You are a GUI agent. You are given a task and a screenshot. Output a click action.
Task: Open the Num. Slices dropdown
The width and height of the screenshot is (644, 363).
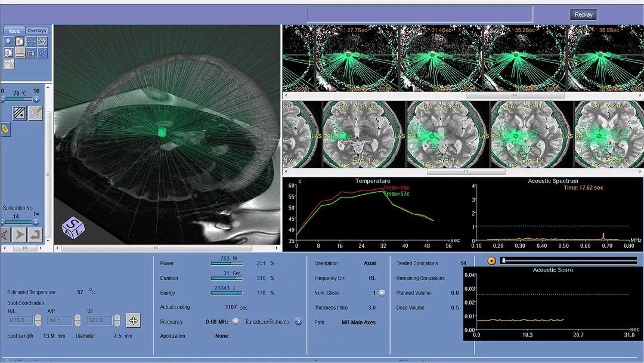coord(382,293)
